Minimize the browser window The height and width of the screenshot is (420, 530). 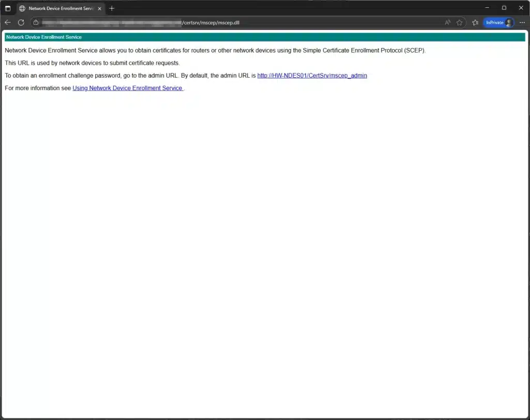pyautogui.click(x=487, y=8)
